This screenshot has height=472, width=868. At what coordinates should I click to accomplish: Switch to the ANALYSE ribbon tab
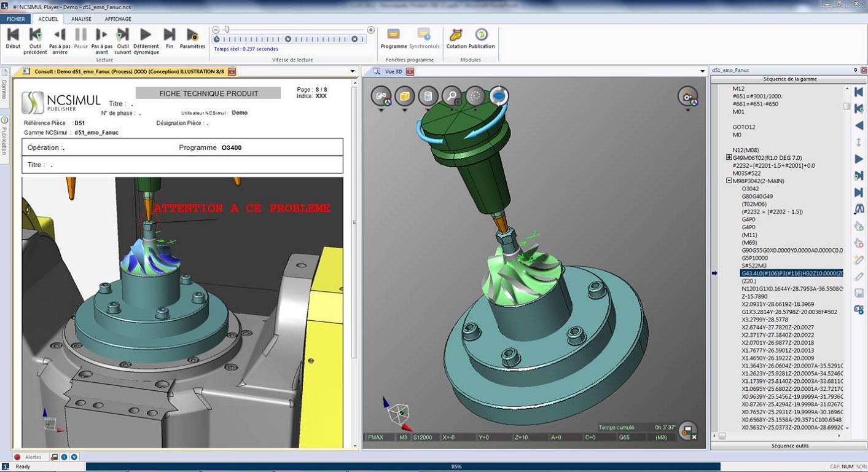[x=81, y=19]
